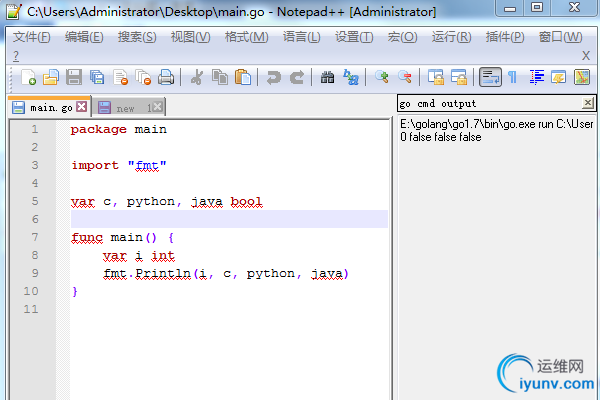Toggle Show All Characters pilcrow icon
This screenshot has height=400, width=600.
click(512, 77)
